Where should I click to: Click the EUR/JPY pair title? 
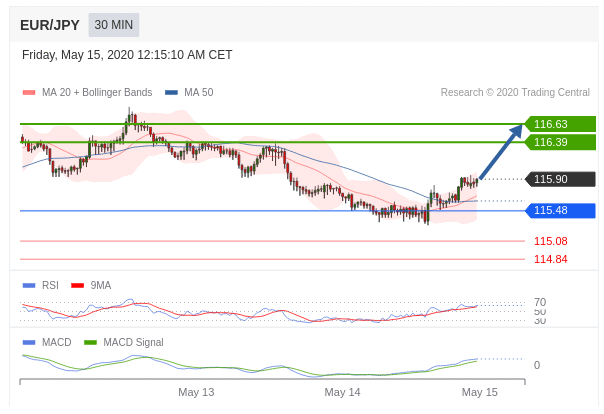click(50, 25)
